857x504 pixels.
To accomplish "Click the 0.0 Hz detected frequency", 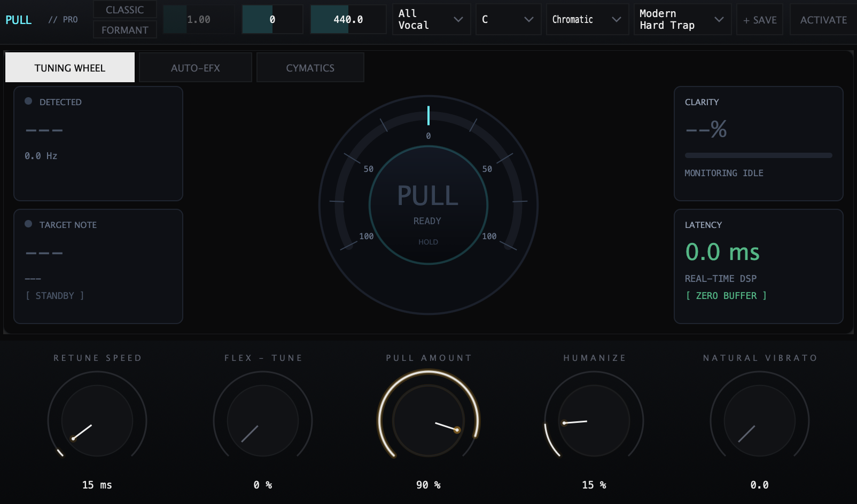I will coord(41,156).
